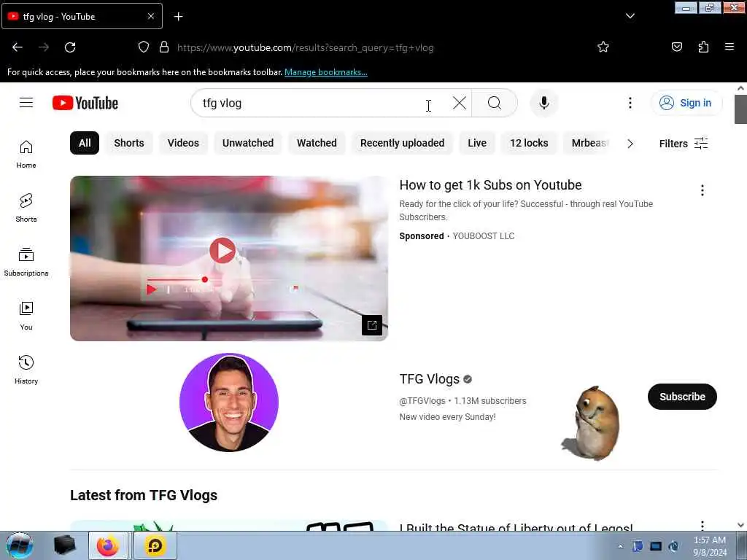The width and height of the screenshot is (747, 560).
Task: Click the @TFGVlogs 1.13M subscribers text
Action: pyautogui.click(x=462, y=401)
